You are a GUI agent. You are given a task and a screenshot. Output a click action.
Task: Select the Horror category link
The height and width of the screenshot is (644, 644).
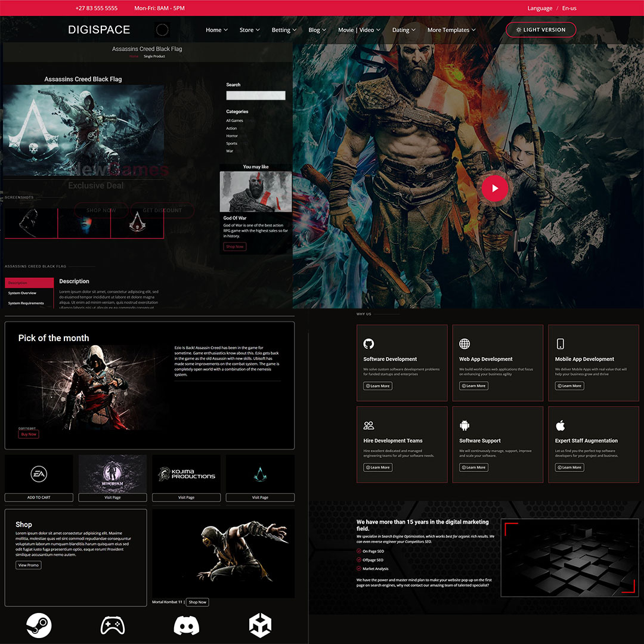tap(232, 136)
